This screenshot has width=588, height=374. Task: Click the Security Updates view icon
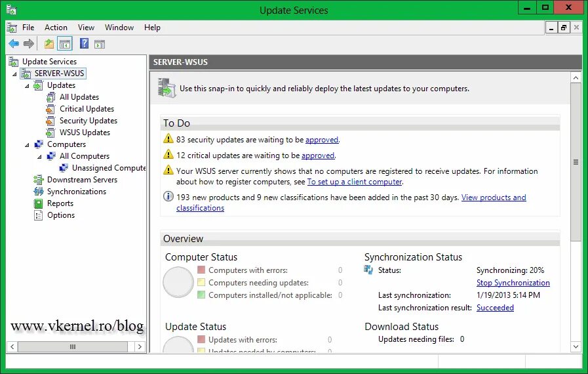click(50, 121)
